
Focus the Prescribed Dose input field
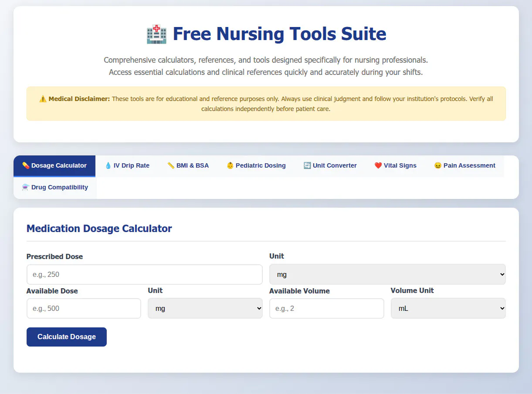[145, 275]
